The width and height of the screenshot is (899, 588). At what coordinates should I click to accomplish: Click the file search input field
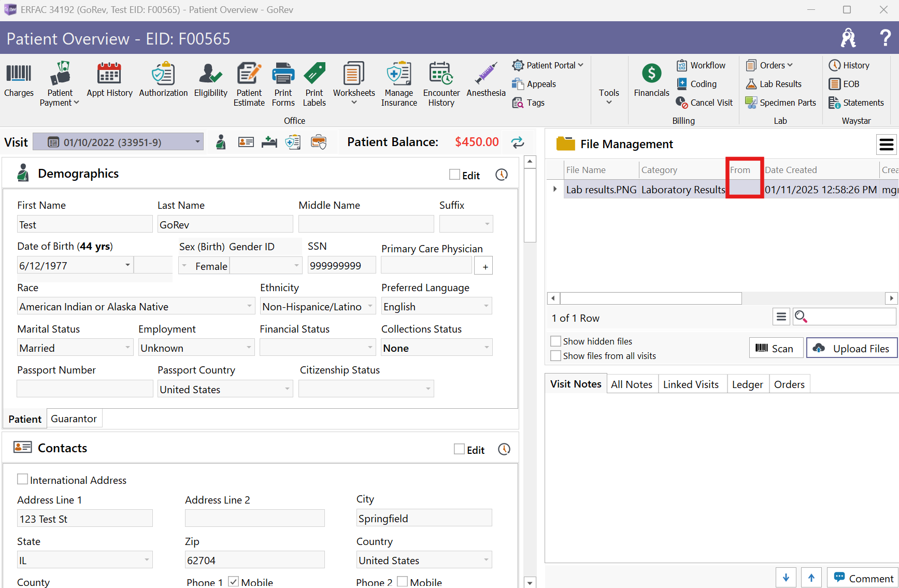852,317
